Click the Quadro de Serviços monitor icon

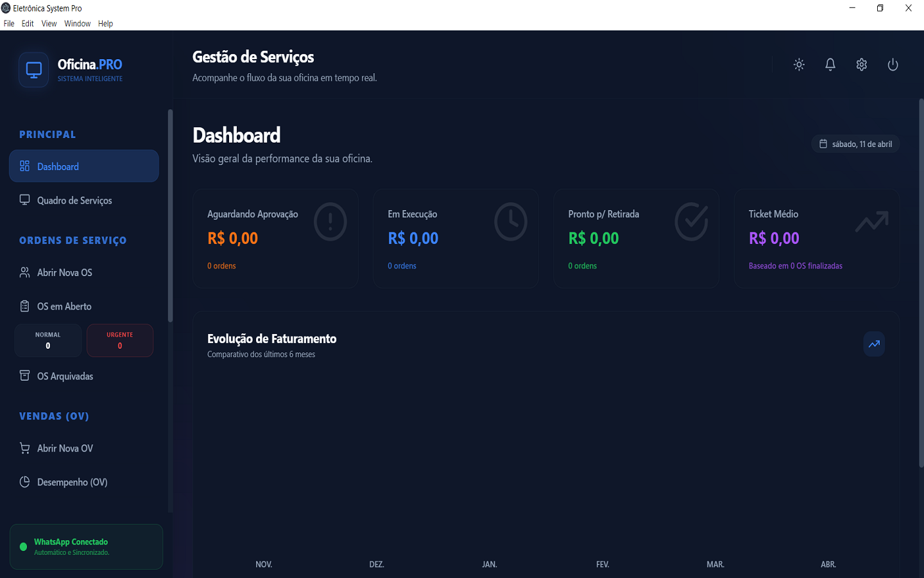tap(24, 200)
